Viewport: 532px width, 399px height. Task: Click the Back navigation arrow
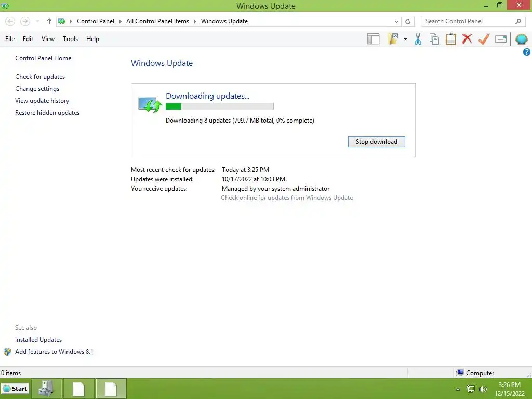click(x=10, y=21)
